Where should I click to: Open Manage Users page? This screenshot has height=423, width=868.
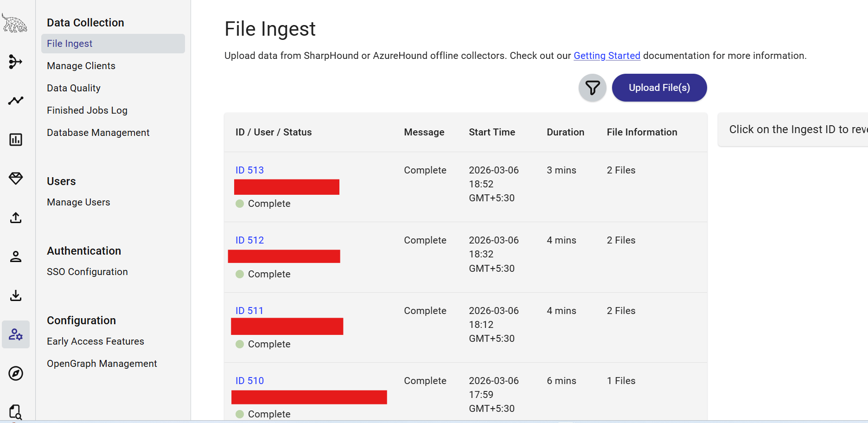coord(78,202)
